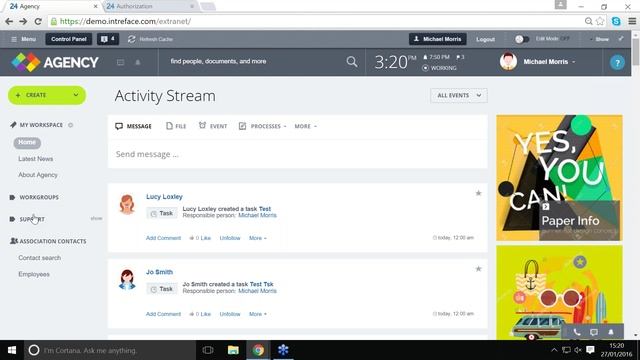Open the hamburger Menu button
This screenshot has width=640, height=360.
(x=23, y=39)
